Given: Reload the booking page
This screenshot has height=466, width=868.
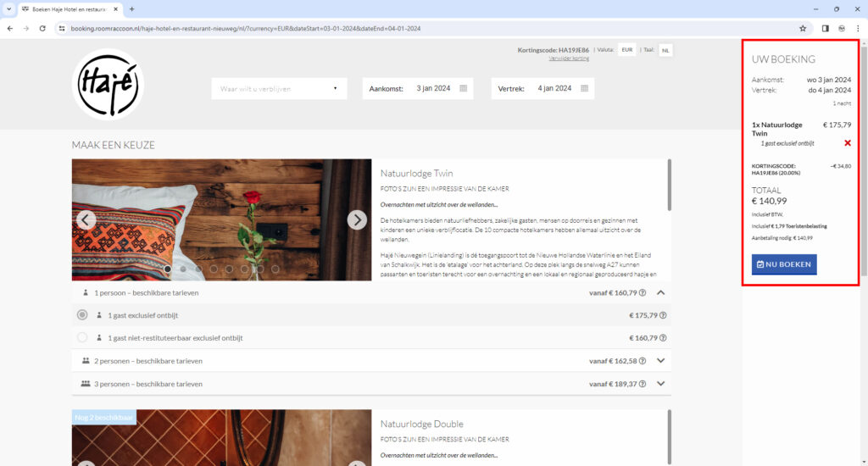Looking at the screenshot, I should pos(42,28).
